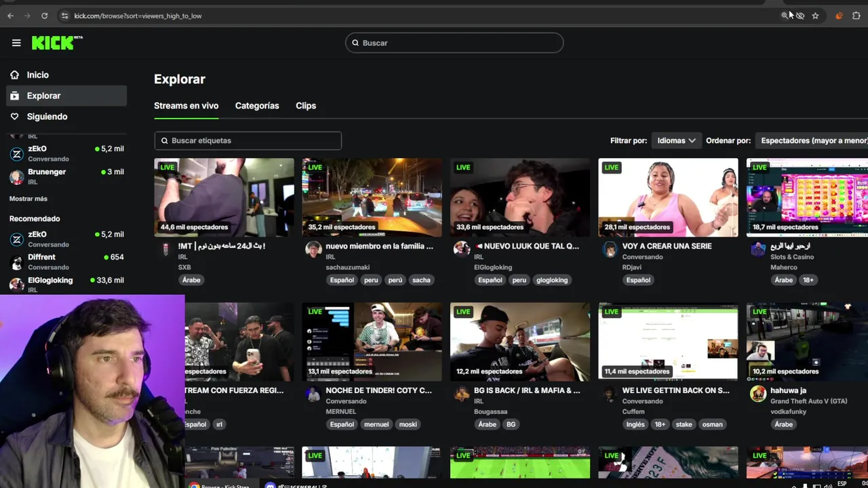
Task: Open the Slots & Casino category link
Action: pyautogui.click(x=792, y=257)
